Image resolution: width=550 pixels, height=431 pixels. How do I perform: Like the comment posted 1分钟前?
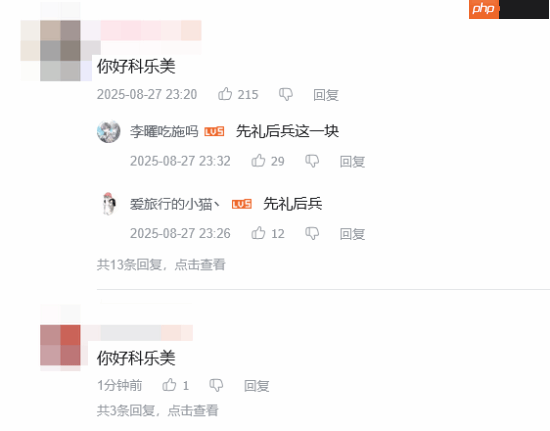coord(169,385)
